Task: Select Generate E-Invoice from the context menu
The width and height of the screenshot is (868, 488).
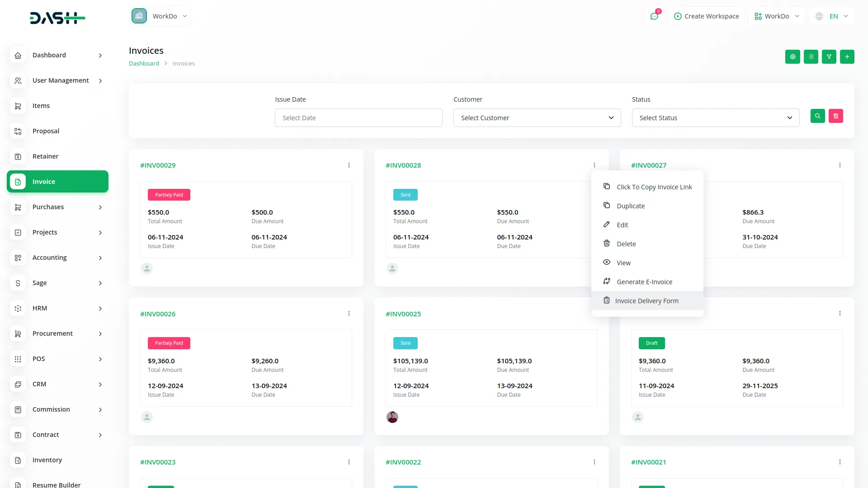Action: tap(644, 282)
